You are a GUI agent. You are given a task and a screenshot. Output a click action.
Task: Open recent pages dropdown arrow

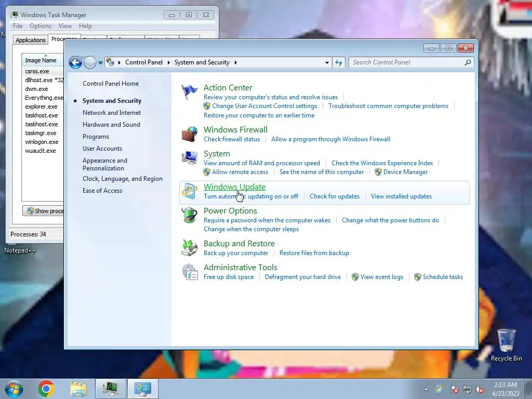pyautogui.click(x=100, y=62)
